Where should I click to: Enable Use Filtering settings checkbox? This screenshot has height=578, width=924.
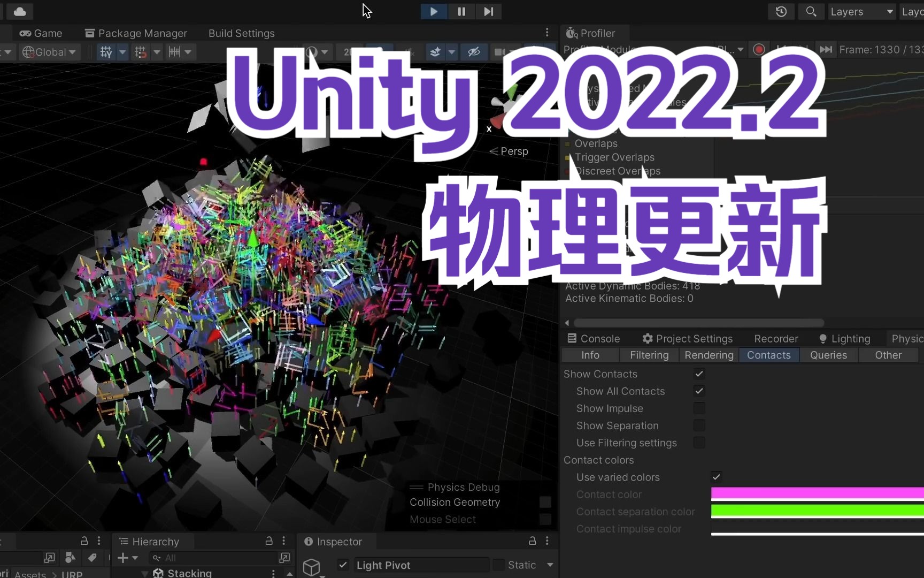pos(699,443)
